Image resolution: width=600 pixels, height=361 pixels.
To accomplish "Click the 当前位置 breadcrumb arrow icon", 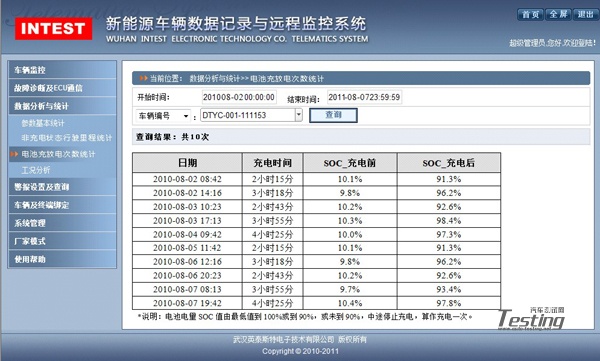I will coord(143,78).
